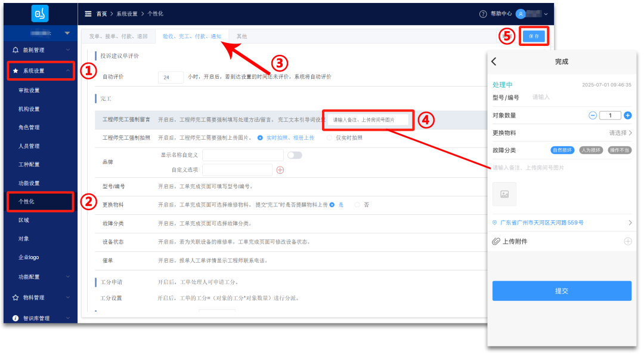Select 是 for material upload reminder
The width and height of the screenshot is (644, 354).
(332, 205)
